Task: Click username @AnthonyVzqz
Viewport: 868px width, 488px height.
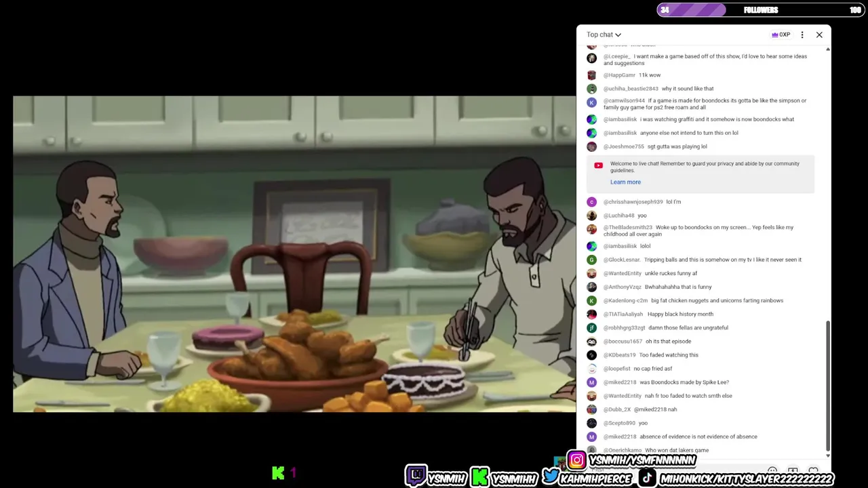Action: coord(623,287)
